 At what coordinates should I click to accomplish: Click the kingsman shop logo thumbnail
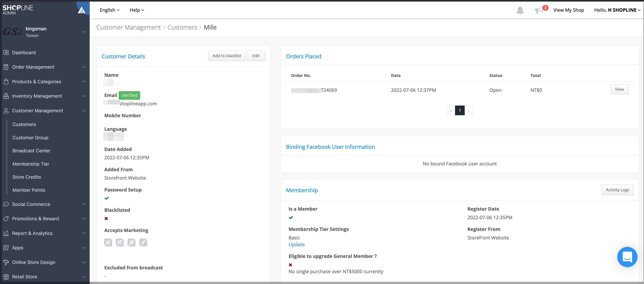13,32
